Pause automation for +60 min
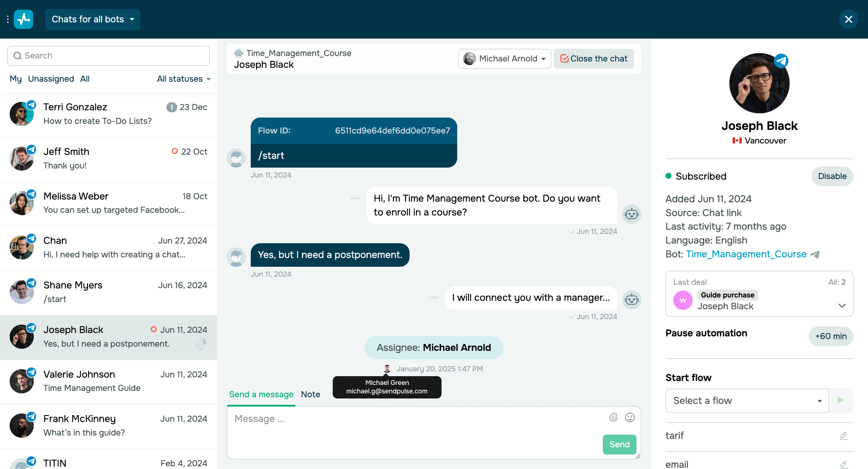Image resolution: width=868 pixels, height=469 pixels. [x=831, y=336]
